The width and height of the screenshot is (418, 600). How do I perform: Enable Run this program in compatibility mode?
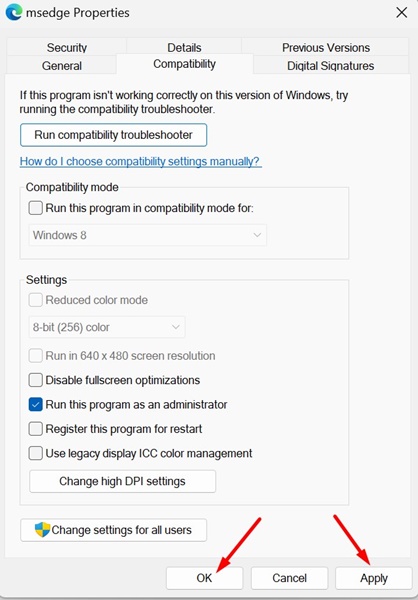(x=36, y=208)
